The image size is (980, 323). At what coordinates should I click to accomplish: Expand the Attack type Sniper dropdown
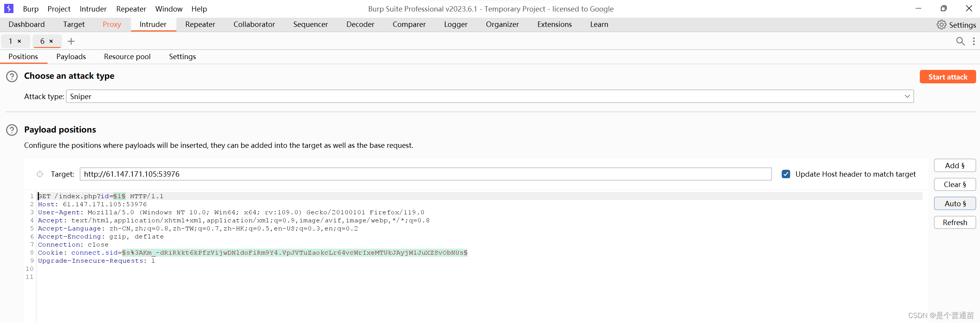[490, 96]
